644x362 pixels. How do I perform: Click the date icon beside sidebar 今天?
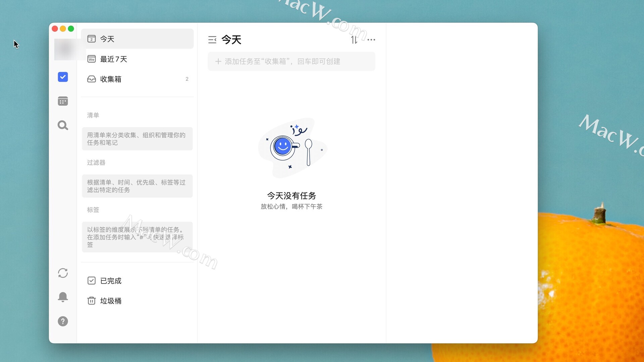click(x=92, y=39)
